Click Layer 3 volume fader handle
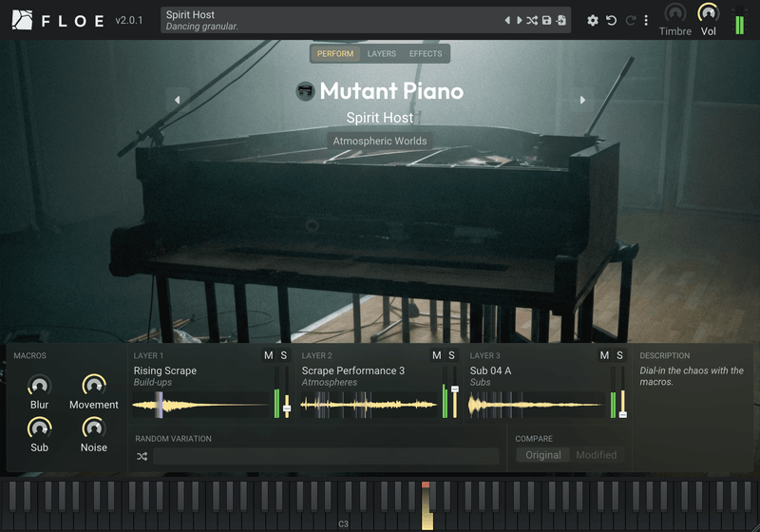The height and width of the screenshot is (532, 760). [x=623, y=415]
